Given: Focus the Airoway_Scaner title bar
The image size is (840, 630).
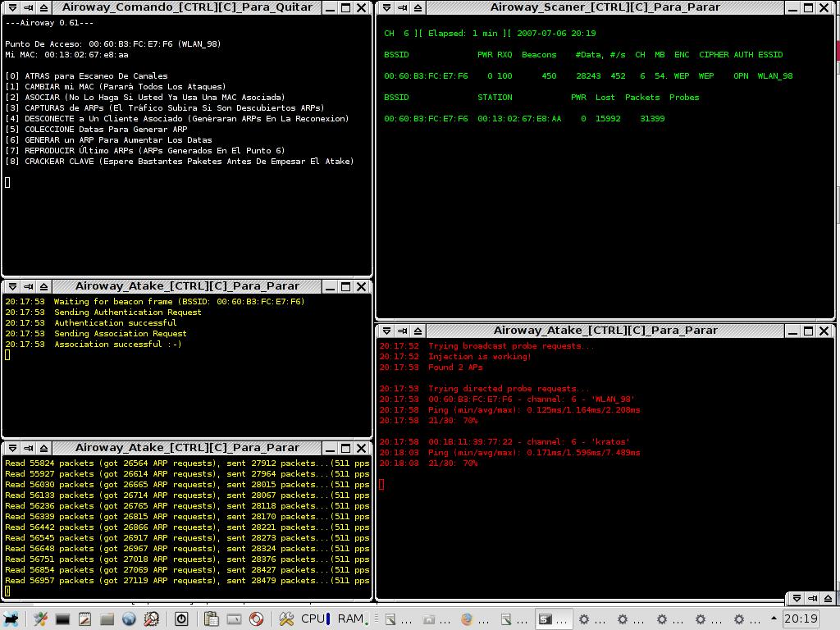Looking at the screenshot, I should pos(605,7).
